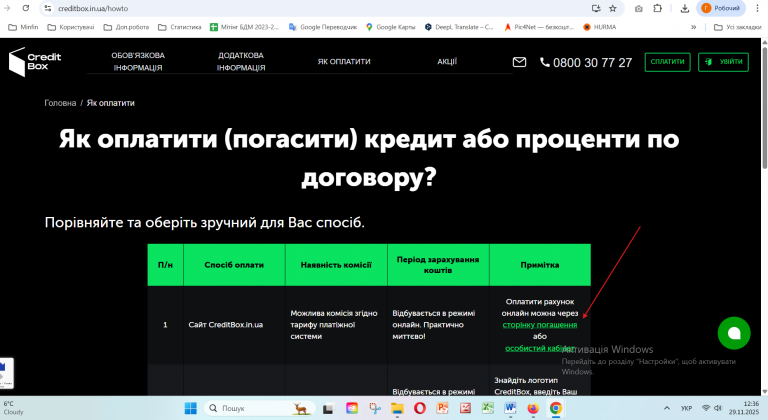Screen dimensions: 768x420
Task: Click the Наявність комісії column header
Action: [x=336, y=265]
